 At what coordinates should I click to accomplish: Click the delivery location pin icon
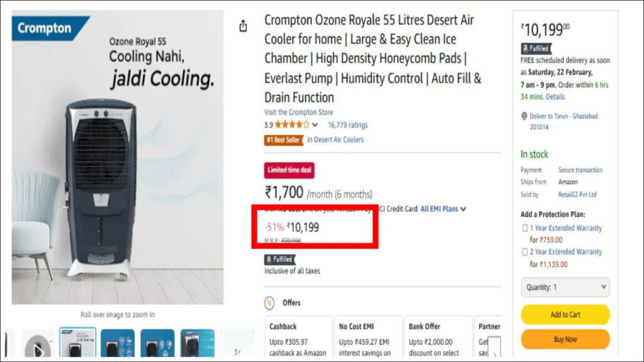click(x=524, y=116)
